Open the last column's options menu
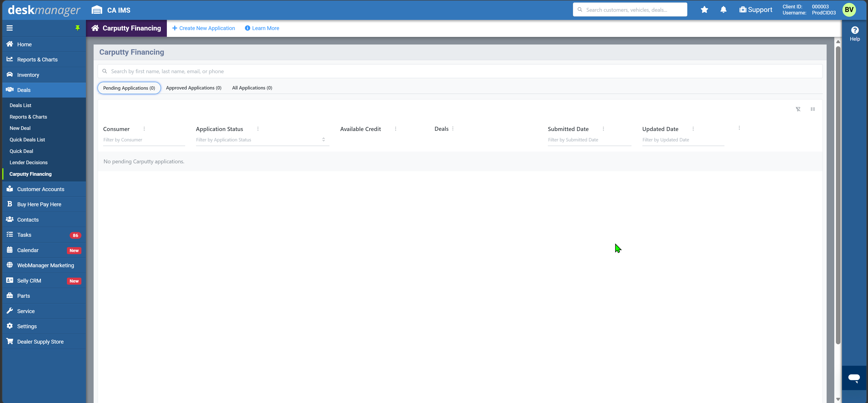The height and width of the screenshot is (403, 868). (739, 128)
